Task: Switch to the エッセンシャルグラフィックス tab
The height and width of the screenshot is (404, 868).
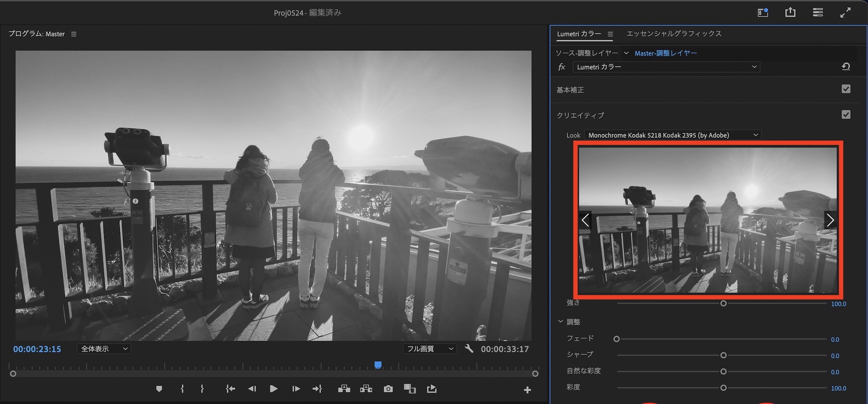Action: point(674,34)
